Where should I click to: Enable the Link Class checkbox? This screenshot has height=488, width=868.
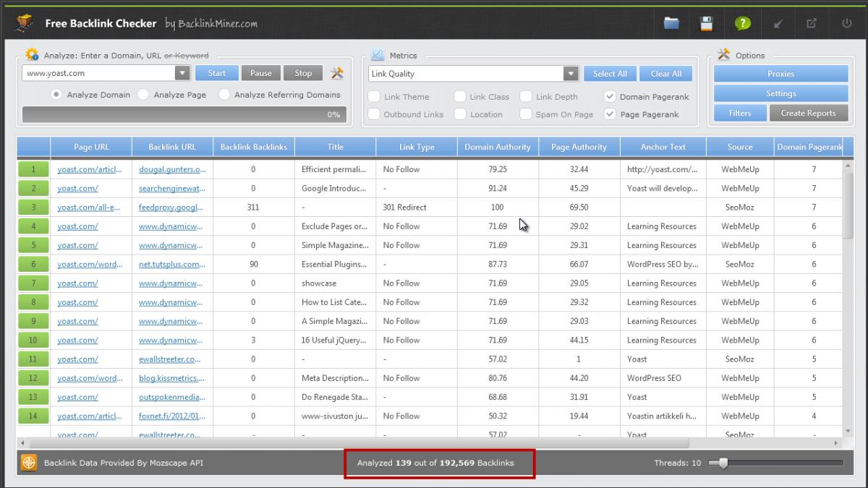pos(460,96)
